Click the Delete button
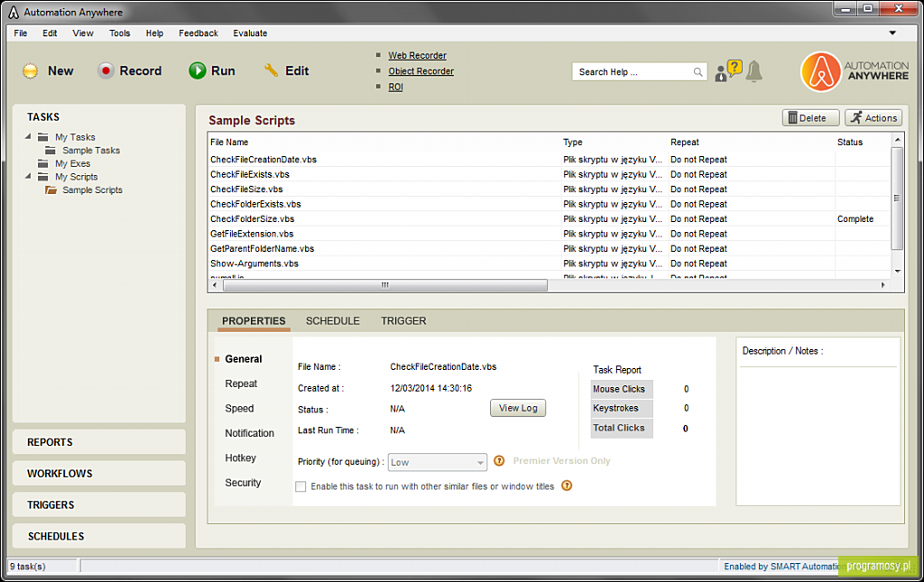 coord(810,118)
